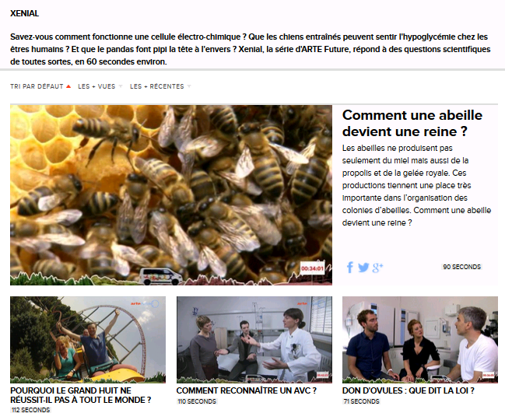Expand the Les + récentes sort arrow
Image resolution: width=505 pixels, height=420 pixels.
click(189, 86)
